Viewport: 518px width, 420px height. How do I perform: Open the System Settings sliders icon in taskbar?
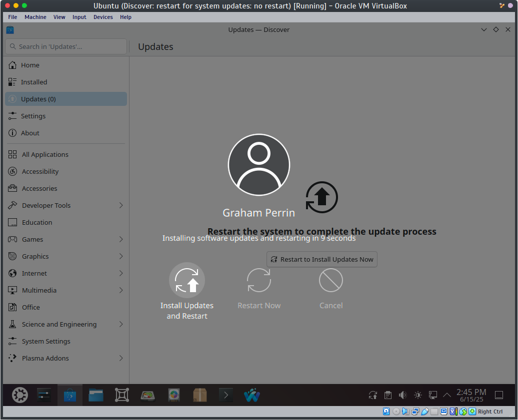(43, 395)
